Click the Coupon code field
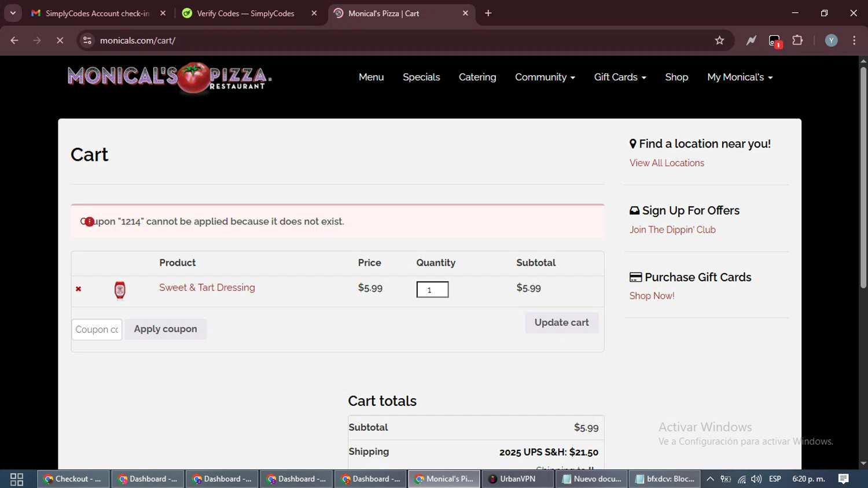 pyautogui.click(x=97, y=329)
